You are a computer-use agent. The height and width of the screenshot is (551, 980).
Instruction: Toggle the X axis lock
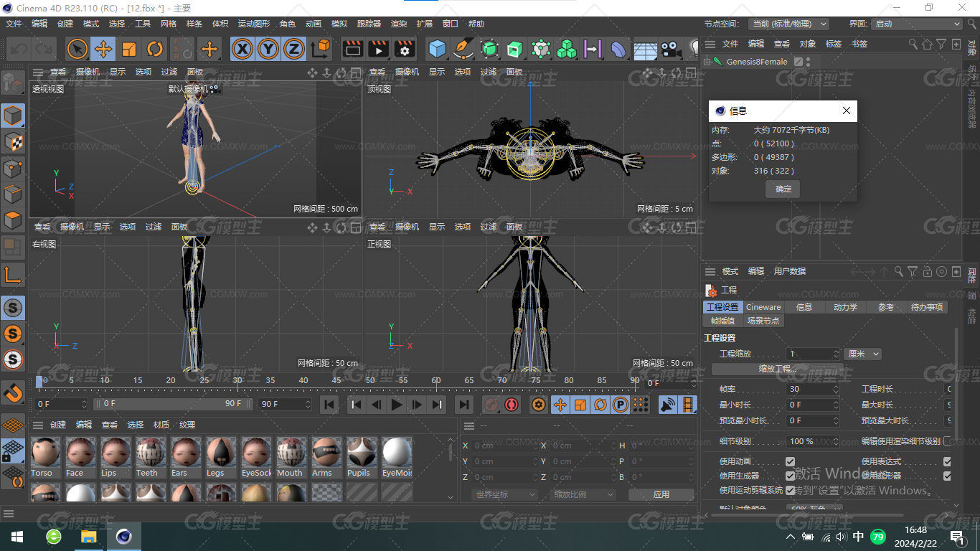point(243,49)
